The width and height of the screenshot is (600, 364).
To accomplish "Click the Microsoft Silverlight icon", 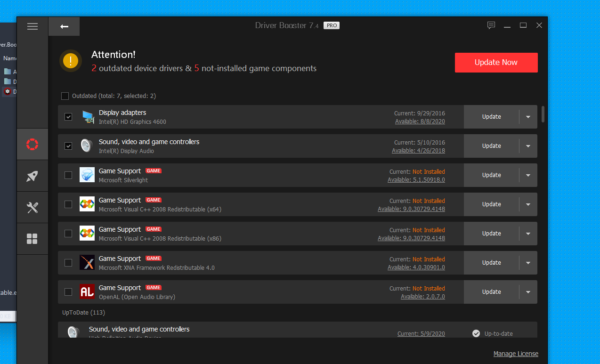I will [87, 175].
